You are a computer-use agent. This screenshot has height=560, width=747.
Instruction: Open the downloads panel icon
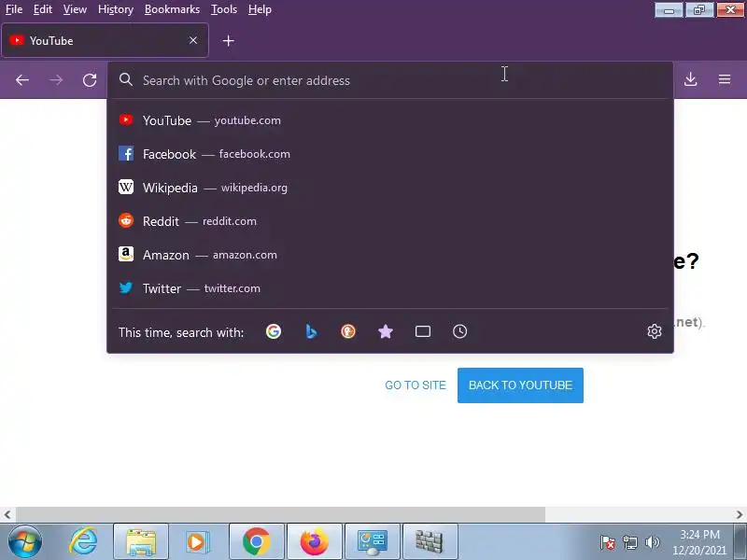coord(690,79)
